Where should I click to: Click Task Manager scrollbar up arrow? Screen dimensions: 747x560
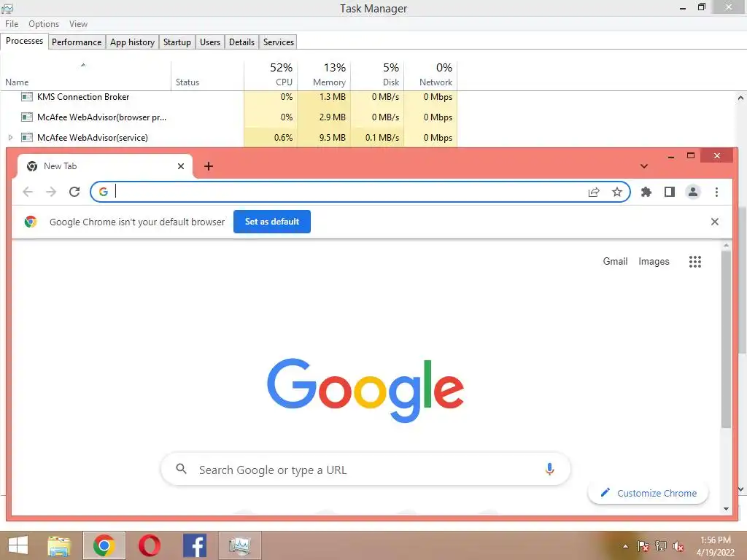(x=741, y=98)
